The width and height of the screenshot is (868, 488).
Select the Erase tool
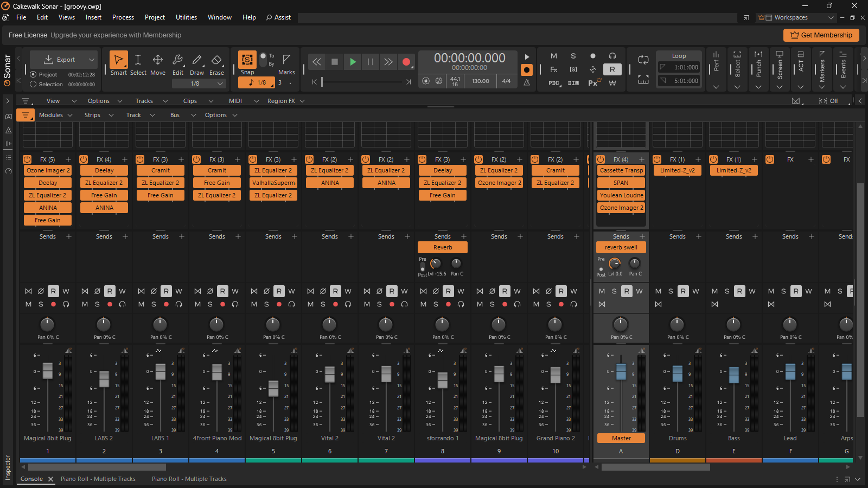[216, 63]
